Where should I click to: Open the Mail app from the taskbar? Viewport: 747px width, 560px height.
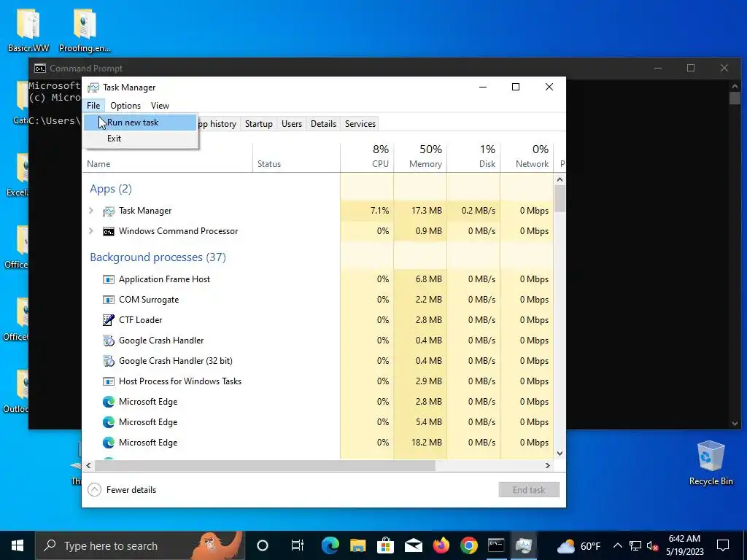(x=413, y=545)
